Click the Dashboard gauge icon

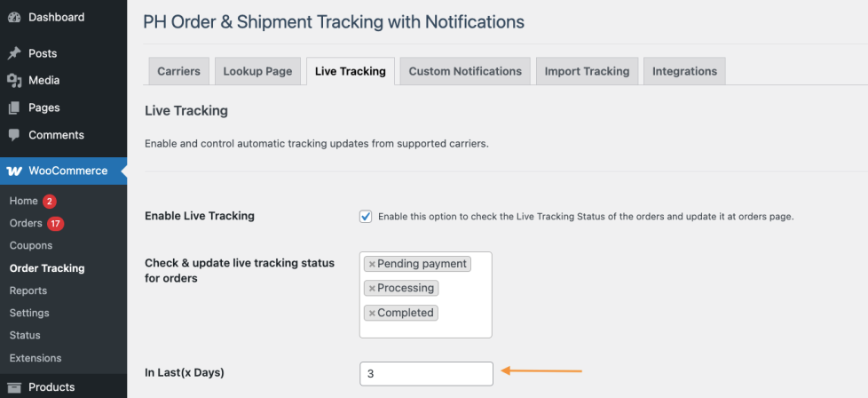click(x=14, y=18)
